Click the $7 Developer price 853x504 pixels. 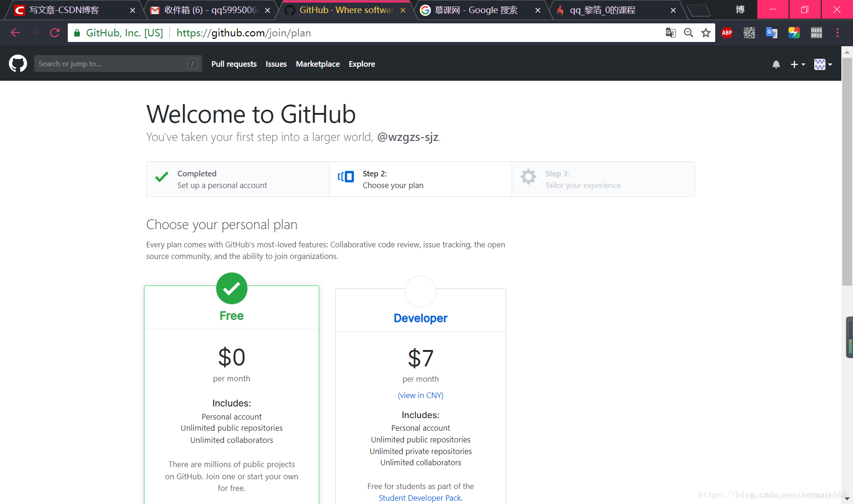421,358
